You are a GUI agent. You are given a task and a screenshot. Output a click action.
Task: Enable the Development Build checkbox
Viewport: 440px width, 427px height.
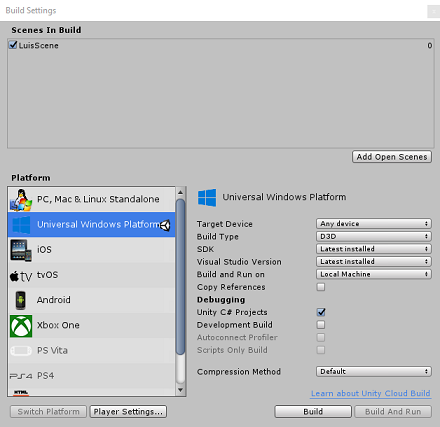point(321,325)
